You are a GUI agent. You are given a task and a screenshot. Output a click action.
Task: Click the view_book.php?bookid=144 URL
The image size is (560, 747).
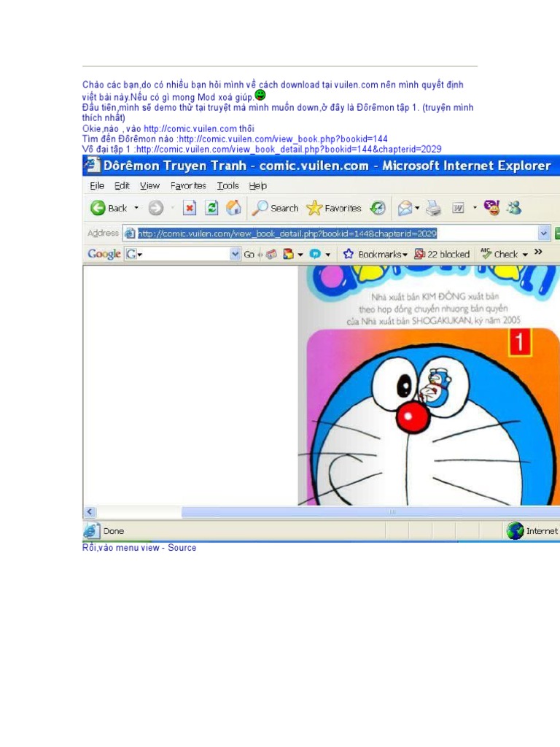click(283, 139)
